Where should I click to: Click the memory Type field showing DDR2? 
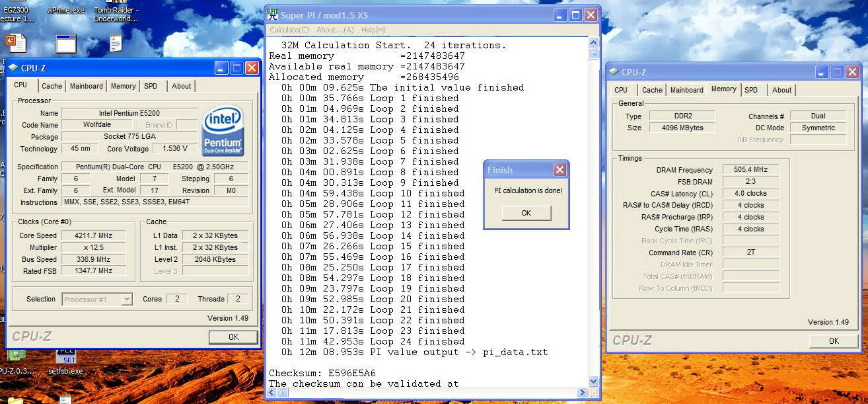682,116
